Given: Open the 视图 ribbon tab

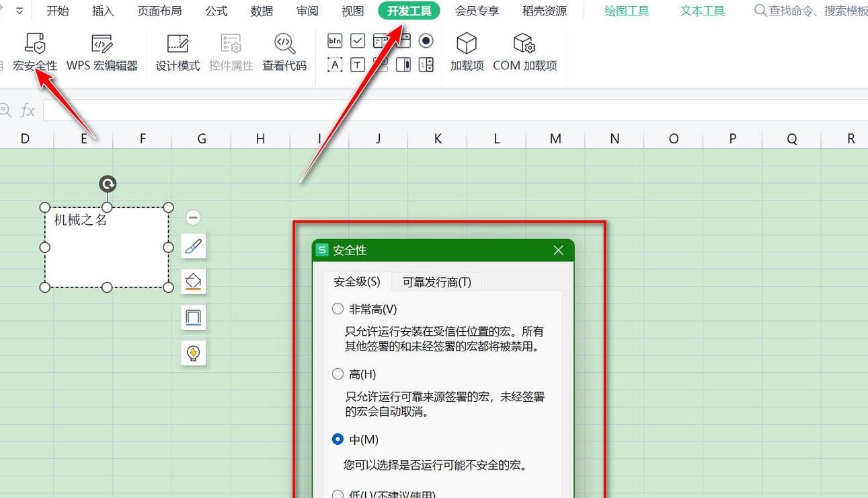Looking at the screenshot, I should pos(352,11).
